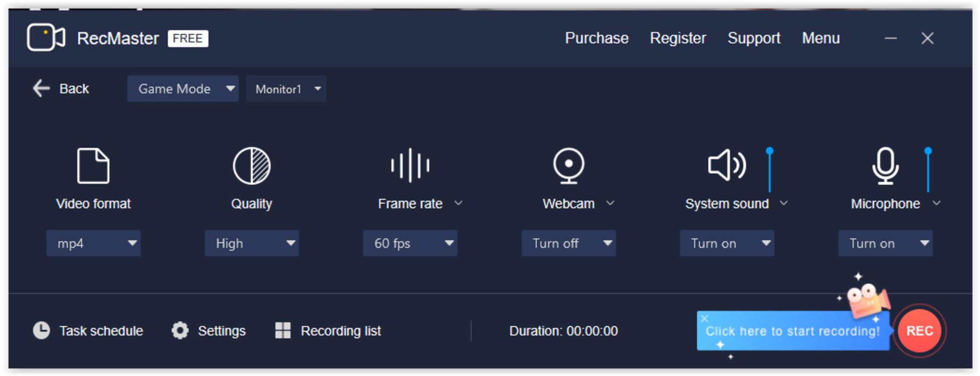
Task: Click the RecMaster title text
Action: (x=118, y=38)
